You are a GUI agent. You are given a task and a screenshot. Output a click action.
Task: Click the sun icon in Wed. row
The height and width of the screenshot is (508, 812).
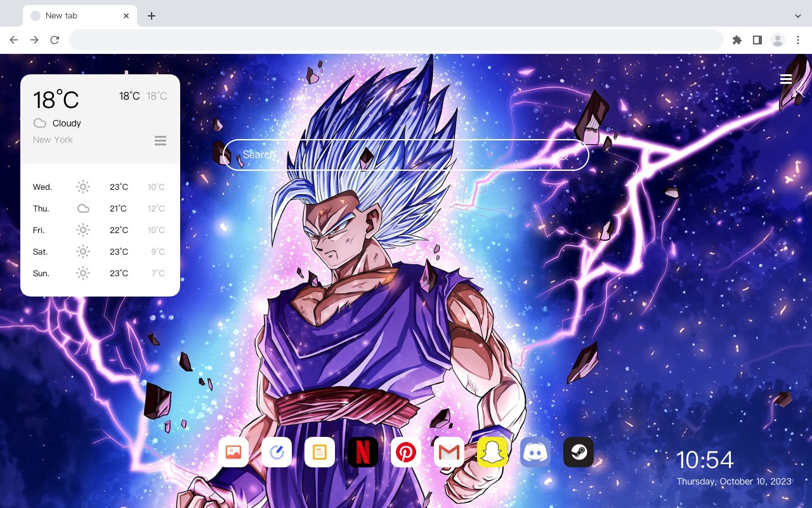coord(83,187)
